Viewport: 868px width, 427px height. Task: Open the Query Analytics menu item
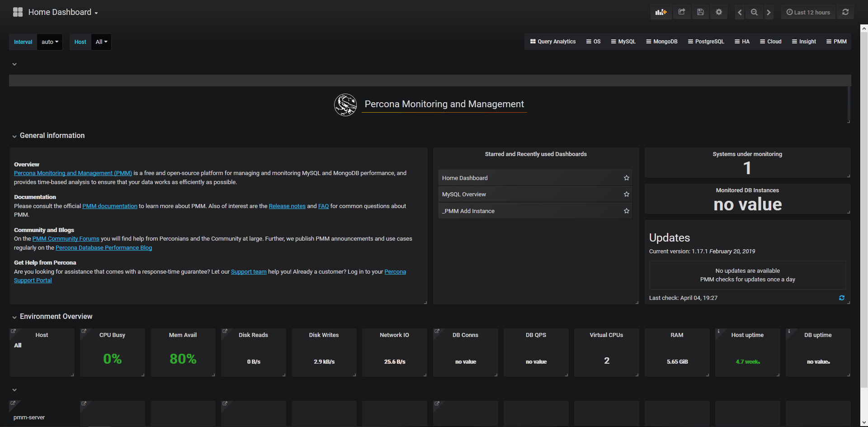[552, 42]
